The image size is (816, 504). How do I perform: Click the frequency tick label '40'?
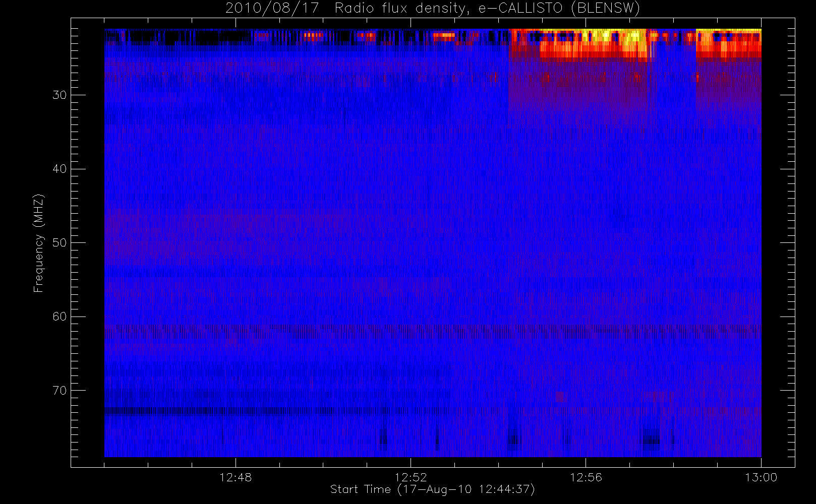click(60, 169)
